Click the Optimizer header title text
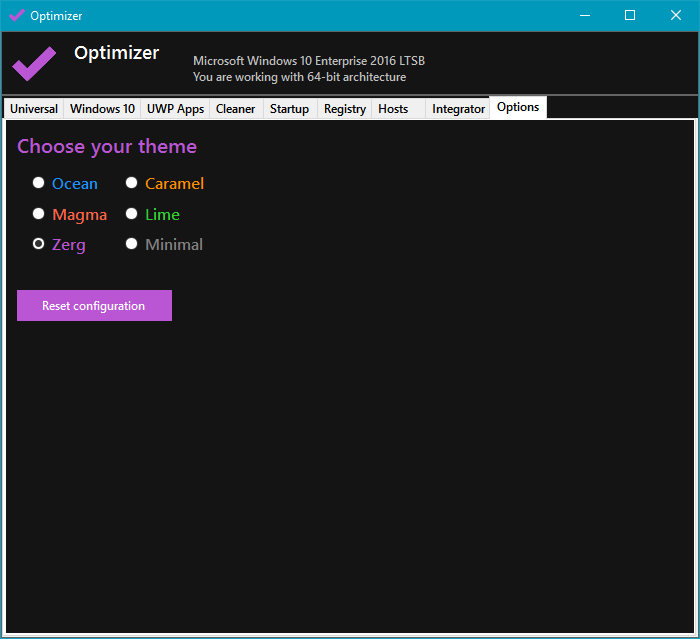700x639 pixels. [117, 53]
